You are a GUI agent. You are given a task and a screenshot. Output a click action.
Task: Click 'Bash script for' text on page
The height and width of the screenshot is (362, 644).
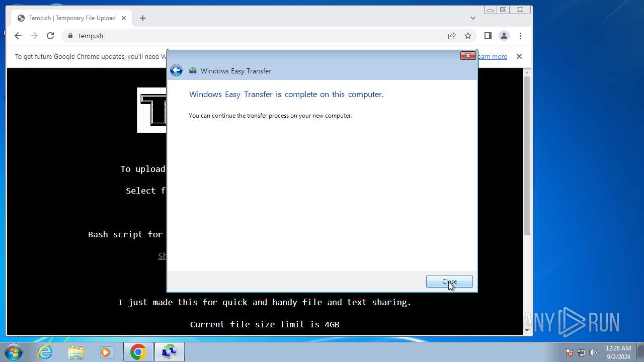125,234
